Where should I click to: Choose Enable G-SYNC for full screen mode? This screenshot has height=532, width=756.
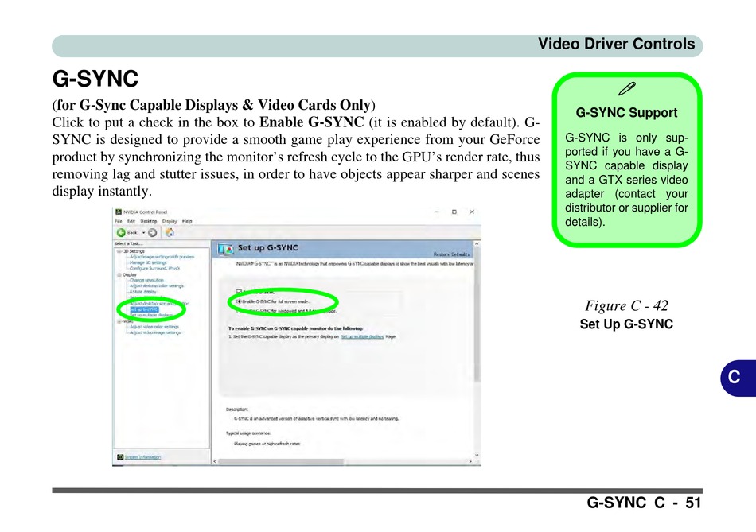tap(239, 301)
